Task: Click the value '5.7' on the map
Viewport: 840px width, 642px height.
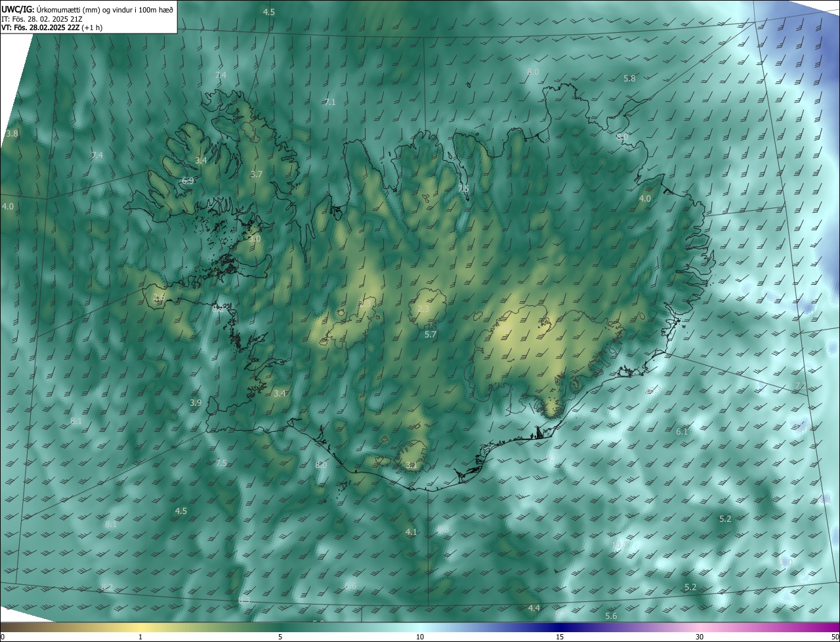Action: pos(430,334)
